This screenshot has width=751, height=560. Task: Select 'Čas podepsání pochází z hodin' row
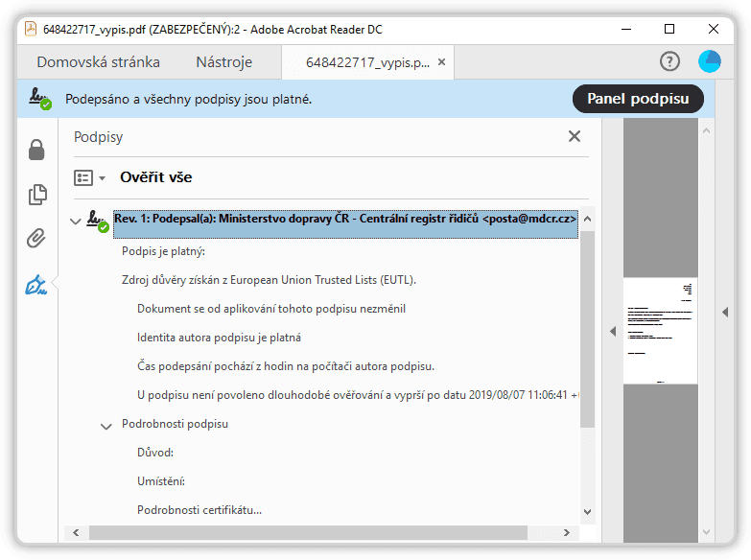(x=286, y=366)
